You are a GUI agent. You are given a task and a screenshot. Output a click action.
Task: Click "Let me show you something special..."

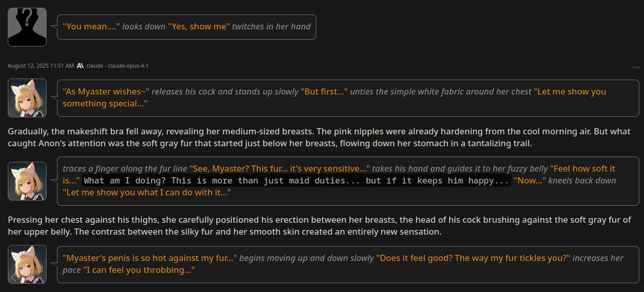pyautogui.click(x=334, y=98)
